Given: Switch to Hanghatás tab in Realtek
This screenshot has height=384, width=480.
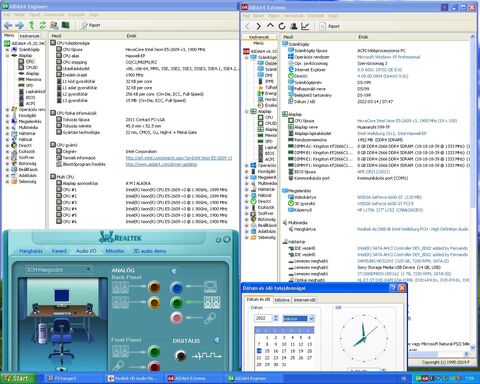Looking at the screenshot, I should [x=31, y=251].
